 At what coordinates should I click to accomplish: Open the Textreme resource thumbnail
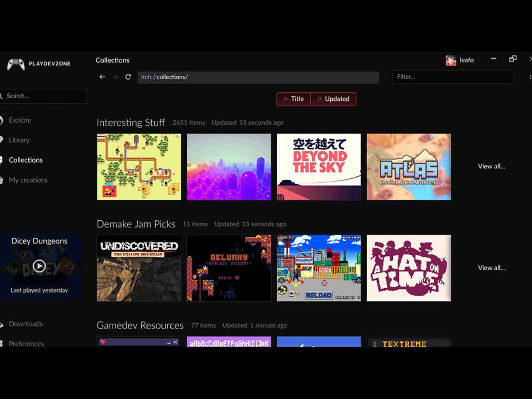pos(409,342)
